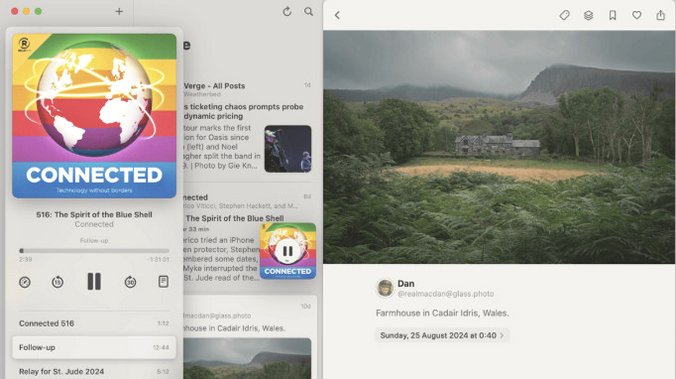Screen dimensions: 676x379
Task: Open search with the magnifier icon
Action: [x=309, y=12]
